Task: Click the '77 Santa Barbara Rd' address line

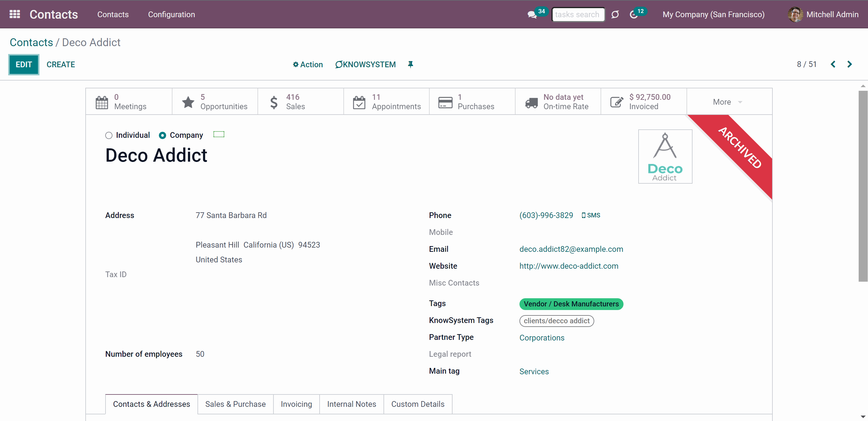Action: tap(231, 215)
